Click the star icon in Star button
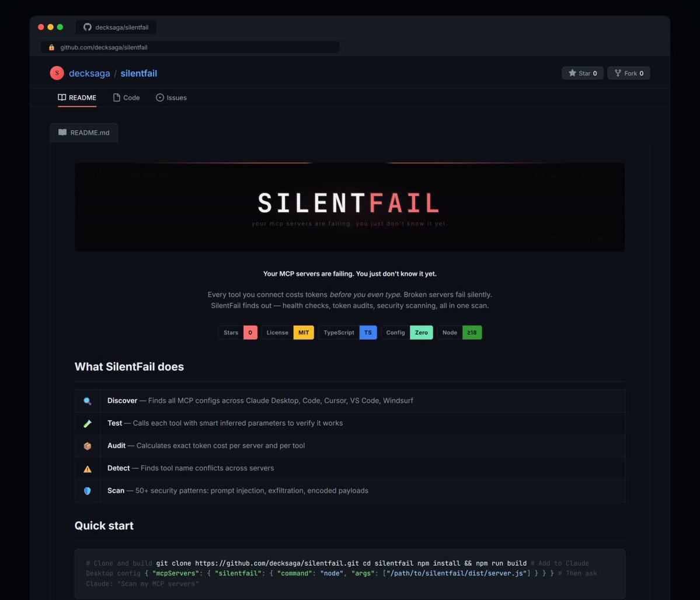The image size is (700, 600). point(572,73)
